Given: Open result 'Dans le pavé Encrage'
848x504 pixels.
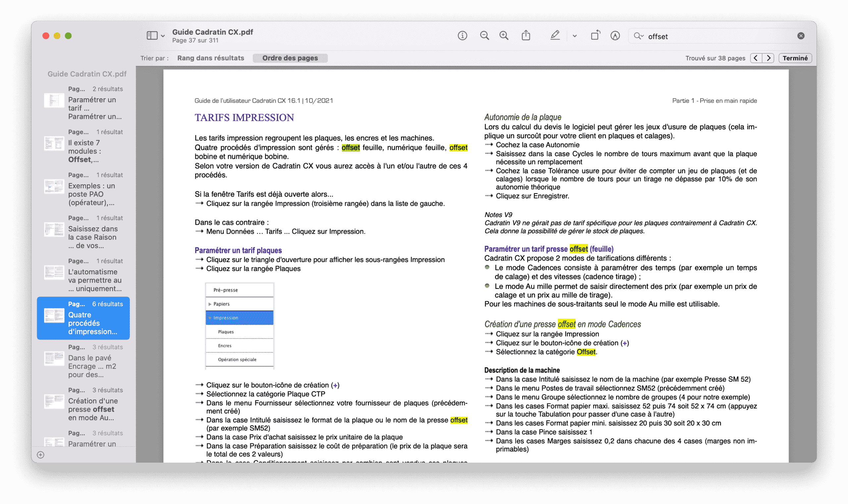Looking at the screenshot, I should pyautogui.click(x=83, y=361).
